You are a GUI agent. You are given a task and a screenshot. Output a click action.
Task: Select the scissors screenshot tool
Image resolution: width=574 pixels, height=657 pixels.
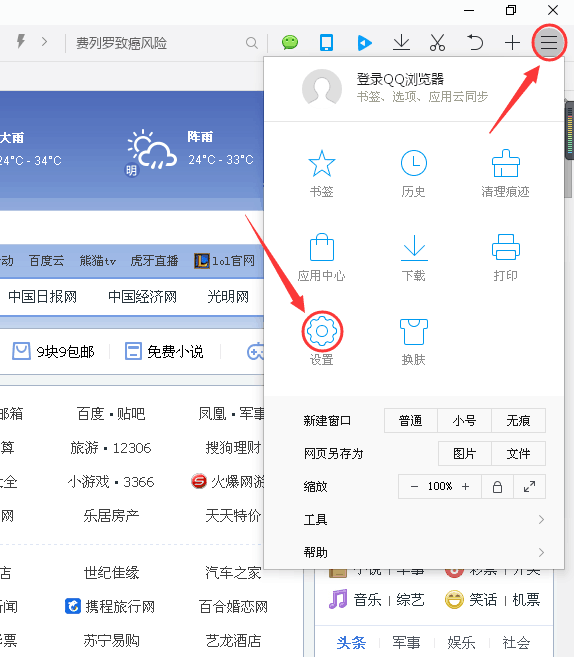click(x=437, y=42)
